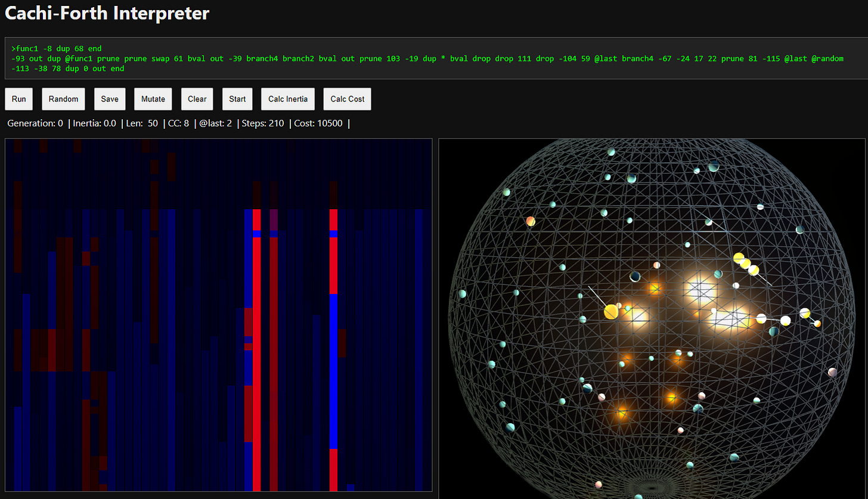This screenshot has height=499, width=868.
Task: Click the wireframe sphere 3D view
Action: click(651, 319)
